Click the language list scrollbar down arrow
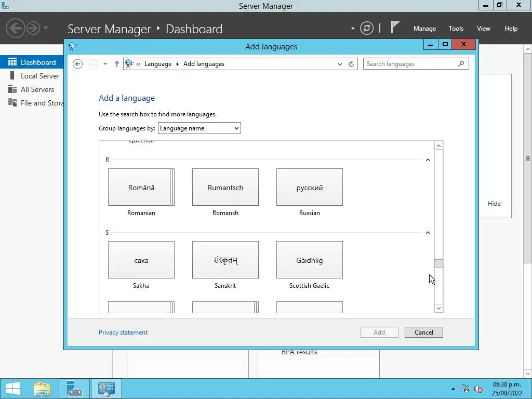The width and height of the screenshot is (532, 399). coord(438,308)
